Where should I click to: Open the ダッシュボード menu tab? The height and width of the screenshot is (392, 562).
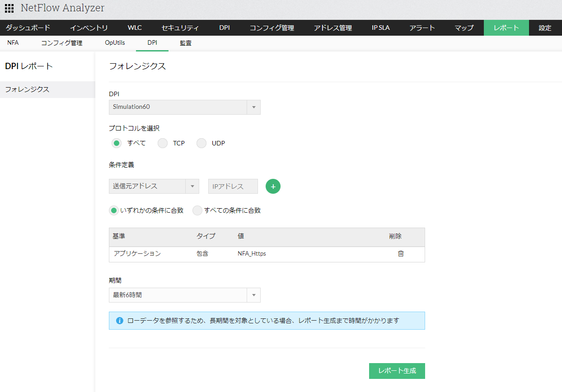(28, 28)
